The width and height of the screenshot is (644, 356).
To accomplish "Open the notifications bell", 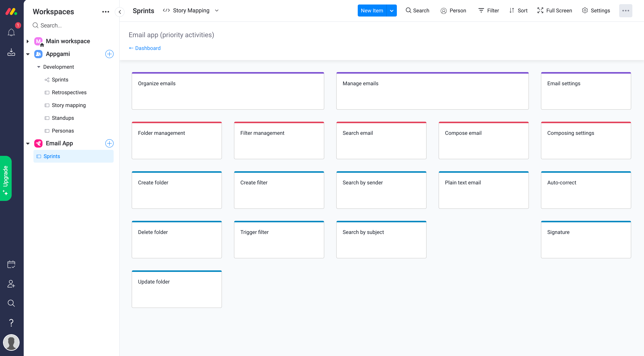I will click(x=11, y=32).
